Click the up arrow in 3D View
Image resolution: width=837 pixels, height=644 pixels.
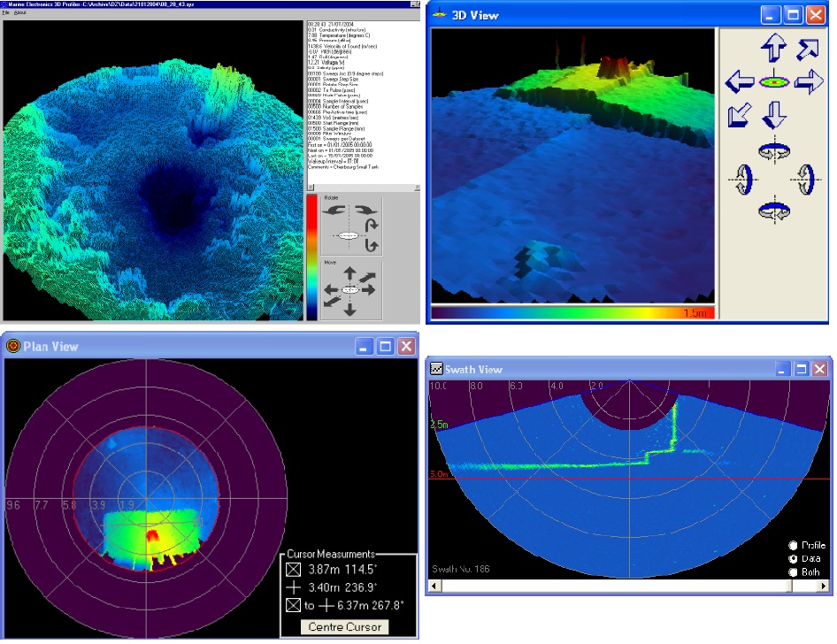(773, 48)
